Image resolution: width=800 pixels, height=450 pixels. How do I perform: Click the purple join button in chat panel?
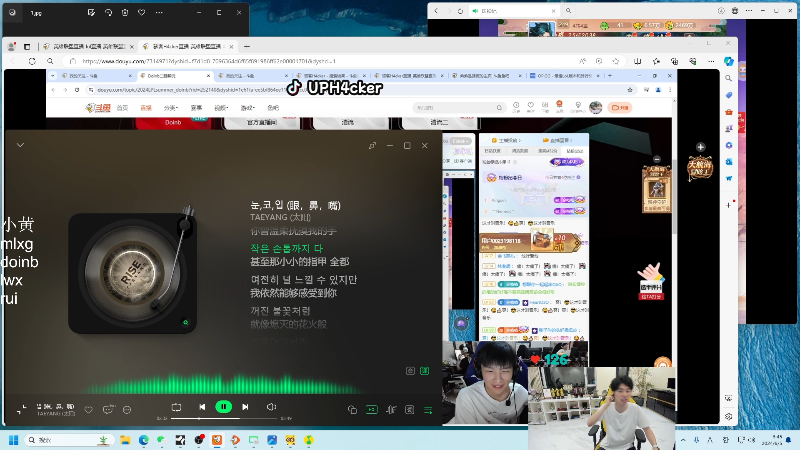click(567, 162)
